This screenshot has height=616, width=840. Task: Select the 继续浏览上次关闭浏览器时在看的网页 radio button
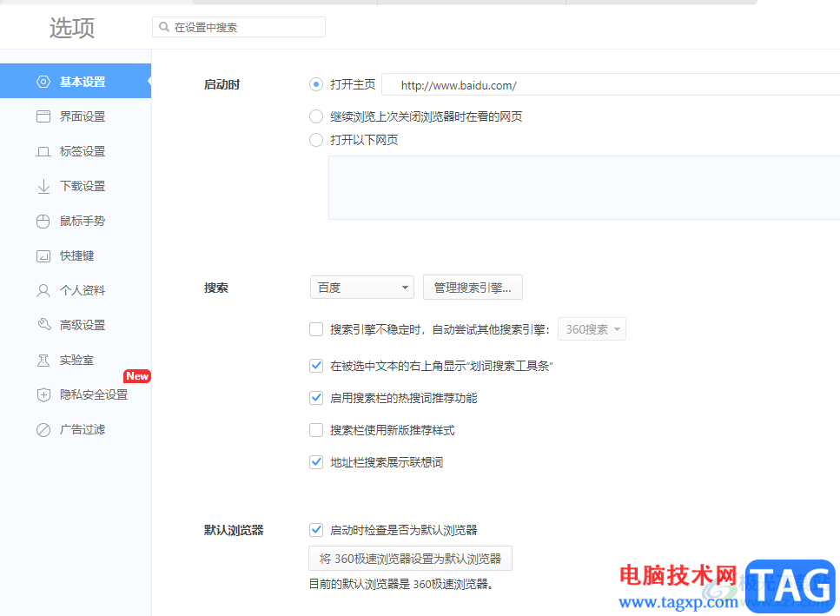click(x=316, y=116)
